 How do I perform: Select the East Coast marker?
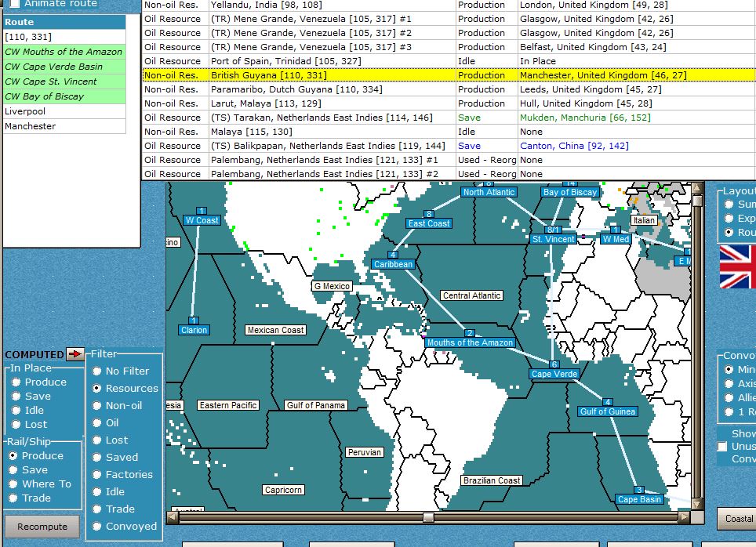tap(429, 223)
